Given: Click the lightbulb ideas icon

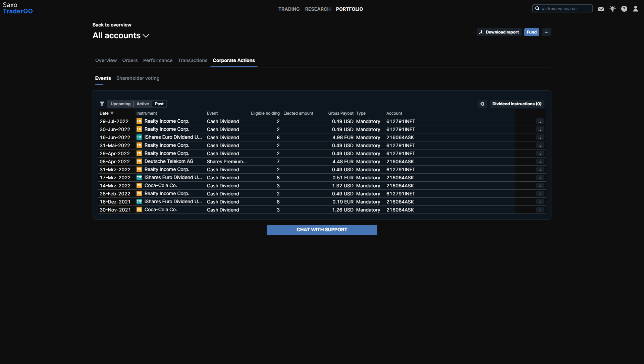Looking at the screenshot, I should coord(612,9).
